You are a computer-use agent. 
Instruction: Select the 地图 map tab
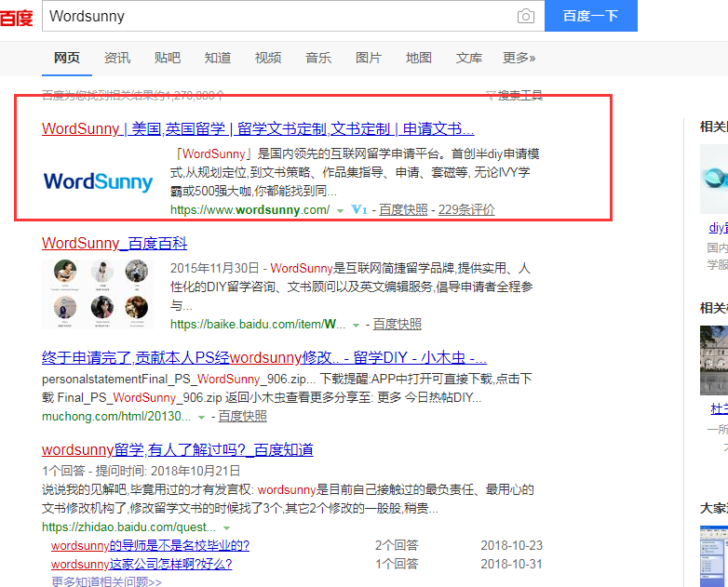click(x=419, y=58)
